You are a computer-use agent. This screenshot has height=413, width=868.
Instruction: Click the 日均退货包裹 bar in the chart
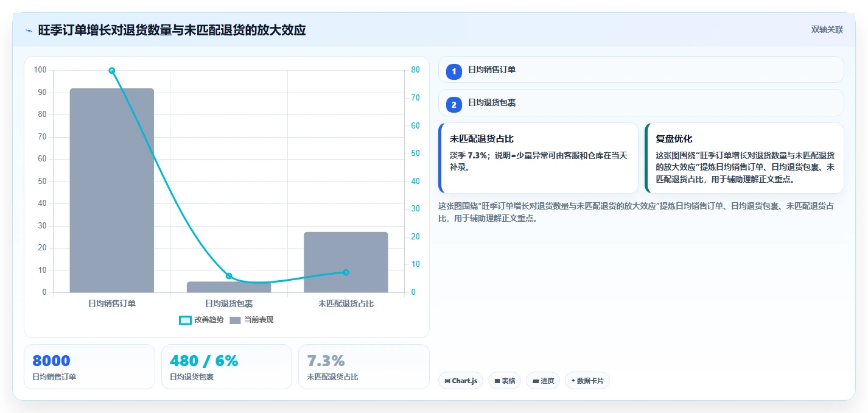(x=229, y=287)
